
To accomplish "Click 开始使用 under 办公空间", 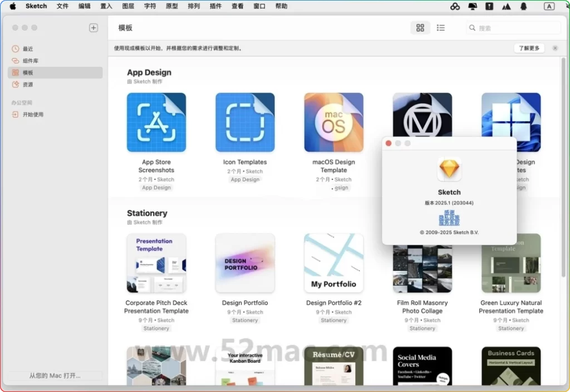I will [x=55, y=115].
